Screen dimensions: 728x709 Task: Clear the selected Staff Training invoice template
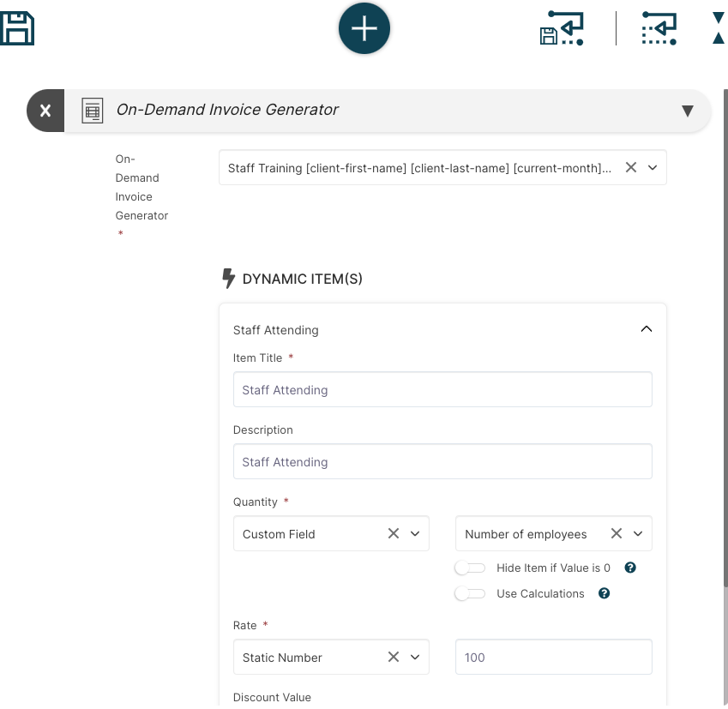click(x=630, y=167)
